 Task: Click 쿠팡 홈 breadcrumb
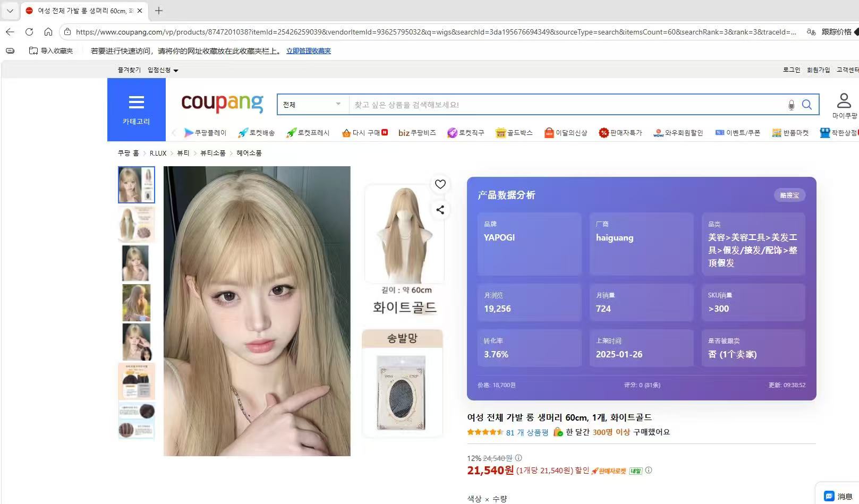(128, 153)
